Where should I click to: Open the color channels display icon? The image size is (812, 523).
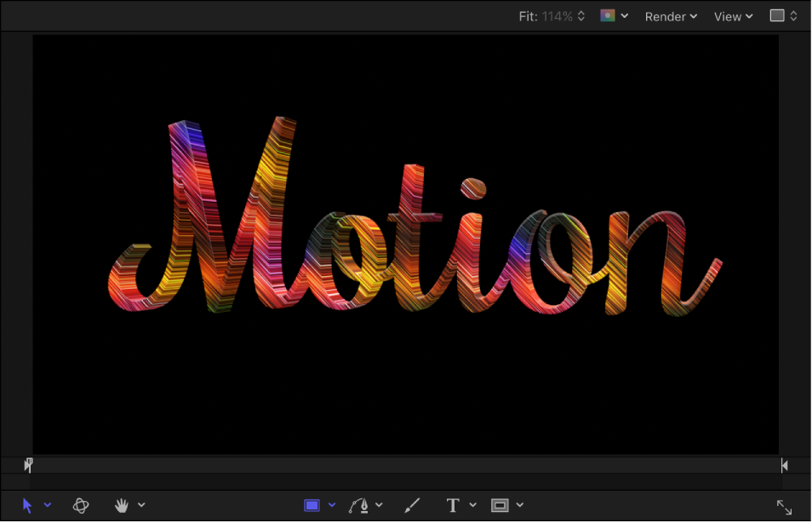608,15
